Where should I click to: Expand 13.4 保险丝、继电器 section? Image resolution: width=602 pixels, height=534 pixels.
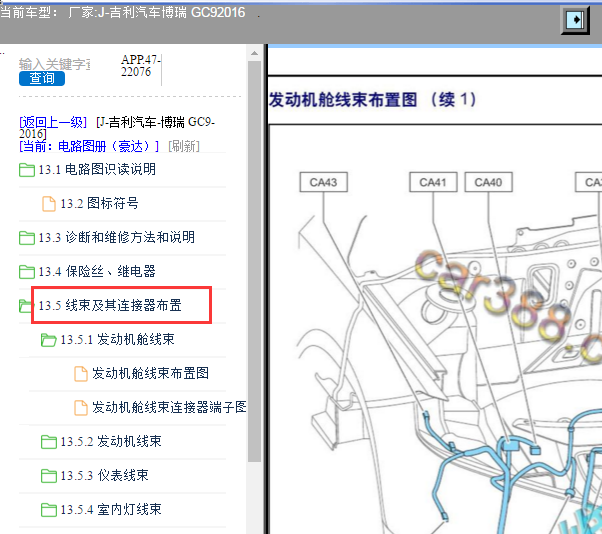[x=97, y=271]
